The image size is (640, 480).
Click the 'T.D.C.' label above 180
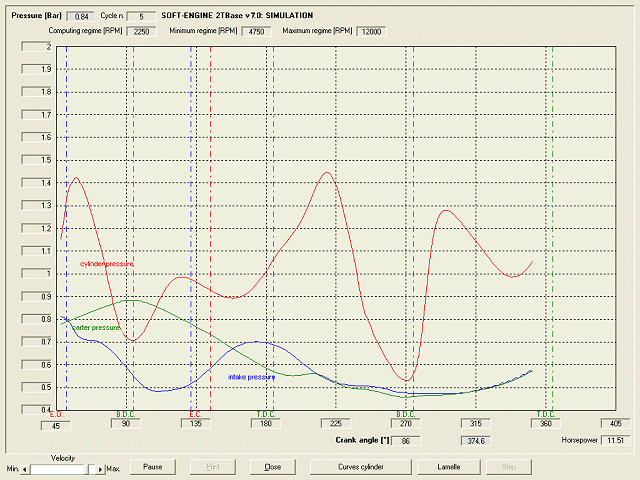click(x=266, y=415)
